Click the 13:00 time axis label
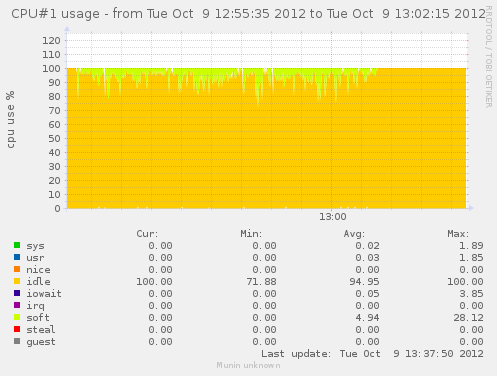Image resolution: width=497 pixels, height=376 pixels. pos(332,217)
